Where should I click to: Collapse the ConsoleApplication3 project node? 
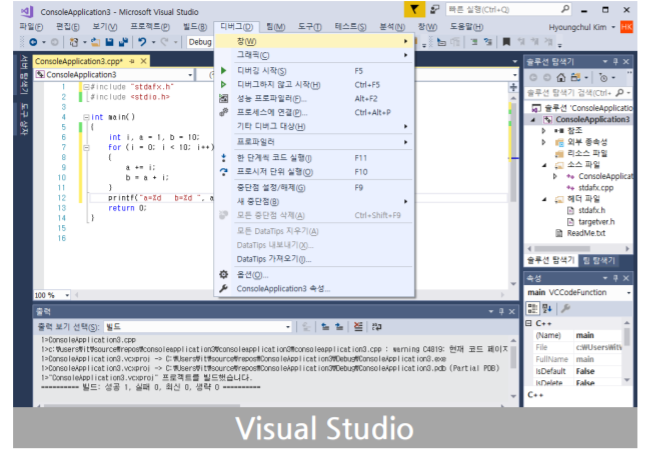[533, 120]
